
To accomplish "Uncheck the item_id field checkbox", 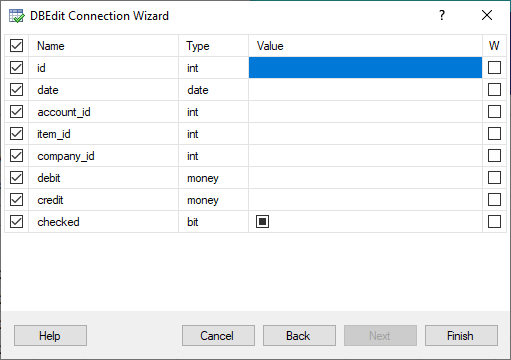I will (16, 134).
